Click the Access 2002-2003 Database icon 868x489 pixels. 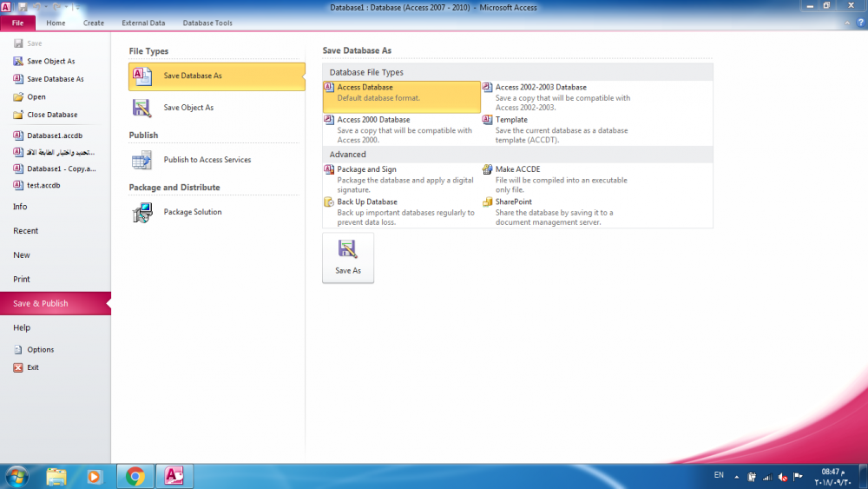click(x=487, y=87)
